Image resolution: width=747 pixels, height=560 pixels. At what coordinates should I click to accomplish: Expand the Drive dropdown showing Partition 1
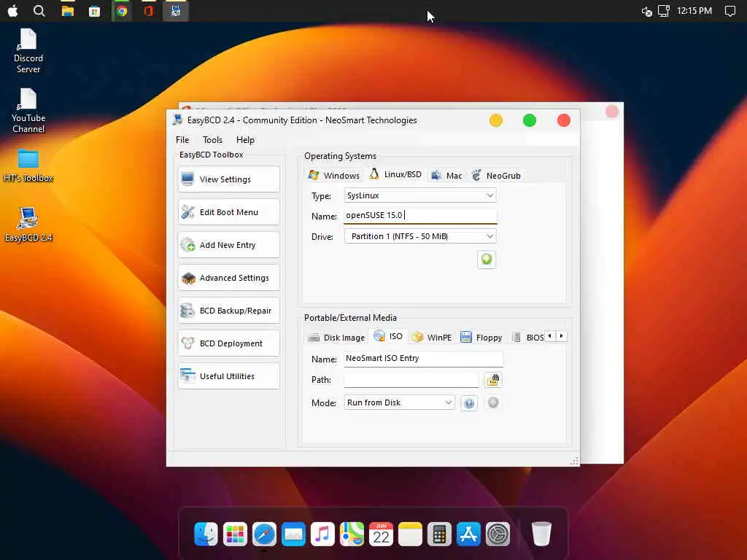[420, 236]
